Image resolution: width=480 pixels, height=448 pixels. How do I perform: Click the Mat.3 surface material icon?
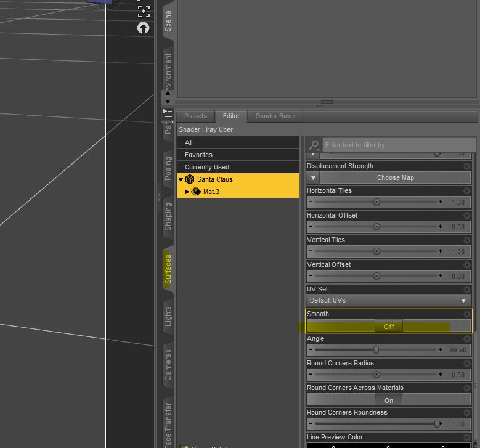tap(196, 192)
